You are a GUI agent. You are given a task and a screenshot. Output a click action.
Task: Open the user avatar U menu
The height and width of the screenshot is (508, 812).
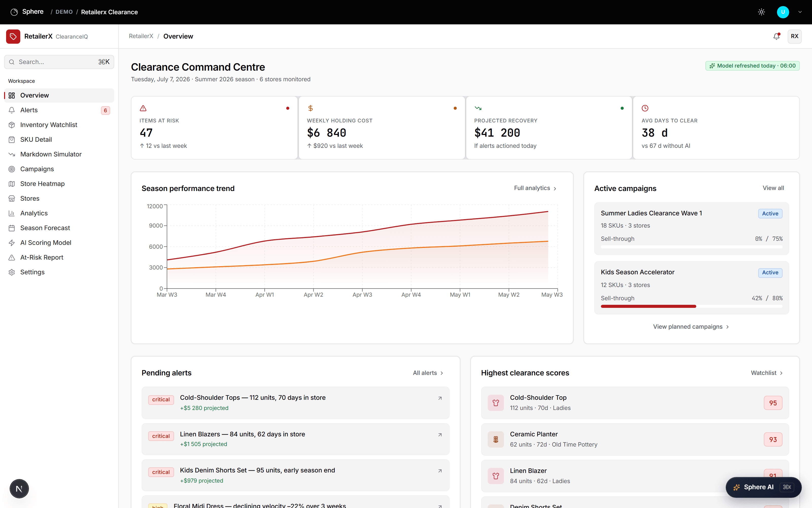pos(783,12)
